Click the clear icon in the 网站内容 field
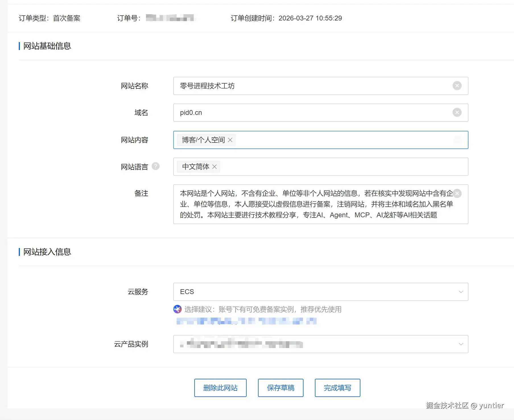Screen dimensions: 514x420 pyautogui.click(x=457, y=140)
